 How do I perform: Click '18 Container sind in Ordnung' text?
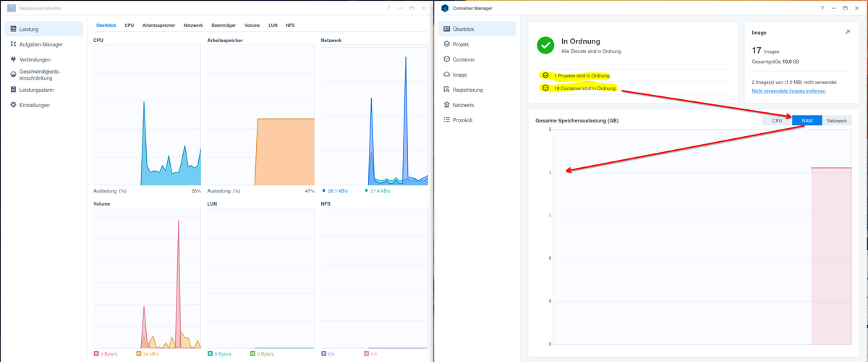click(x=585, y=88)
